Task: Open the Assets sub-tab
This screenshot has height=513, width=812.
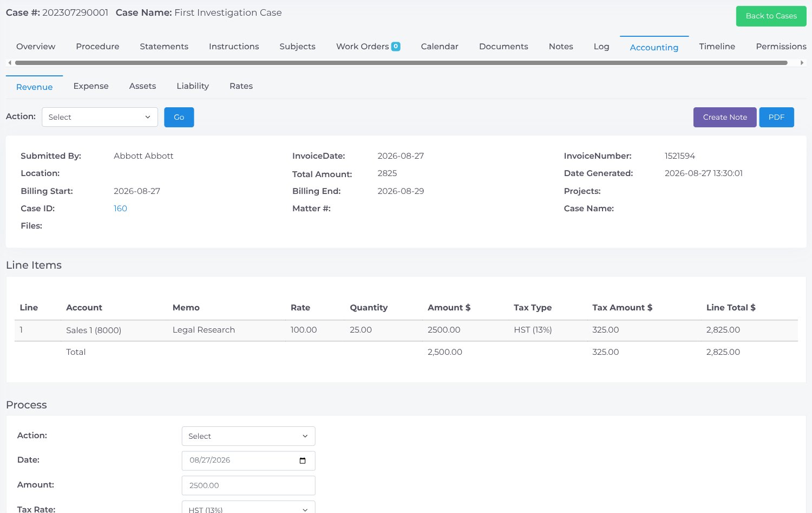Action: point(142,86)
